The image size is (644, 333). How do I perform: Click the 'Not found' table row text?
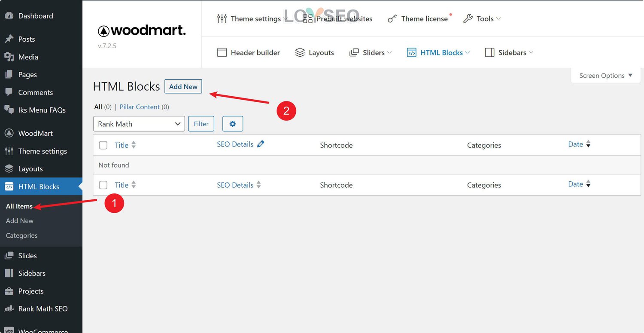click(x=114, y=165)
